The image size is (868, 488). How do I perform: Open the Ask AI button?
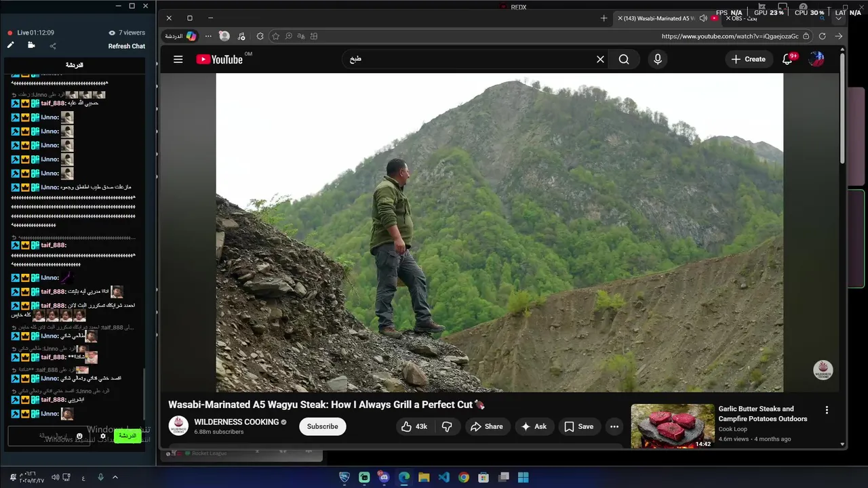click(x=534, y=426)
